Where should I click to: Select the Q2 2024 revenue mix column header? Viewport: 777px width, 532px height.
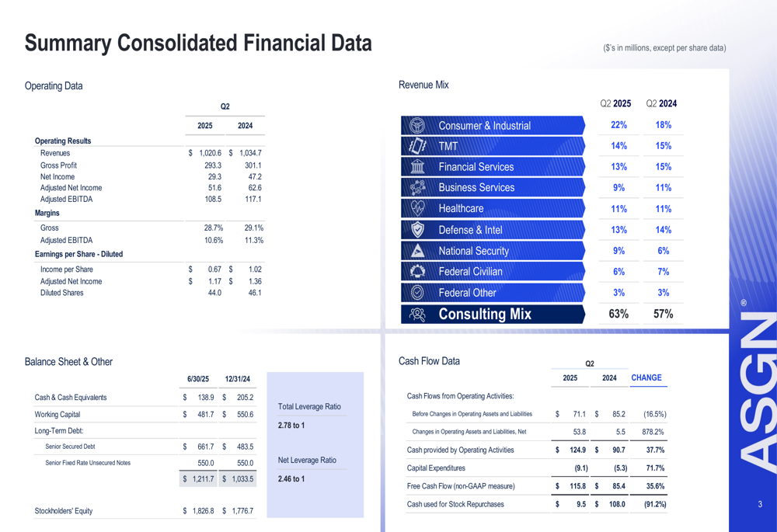661,103
